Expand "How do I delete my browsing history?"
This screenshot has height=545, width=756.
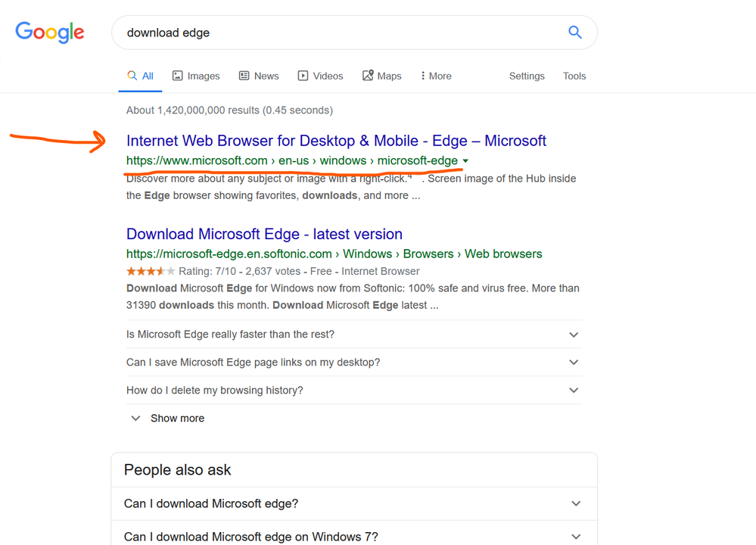click(x=574, y=391)
